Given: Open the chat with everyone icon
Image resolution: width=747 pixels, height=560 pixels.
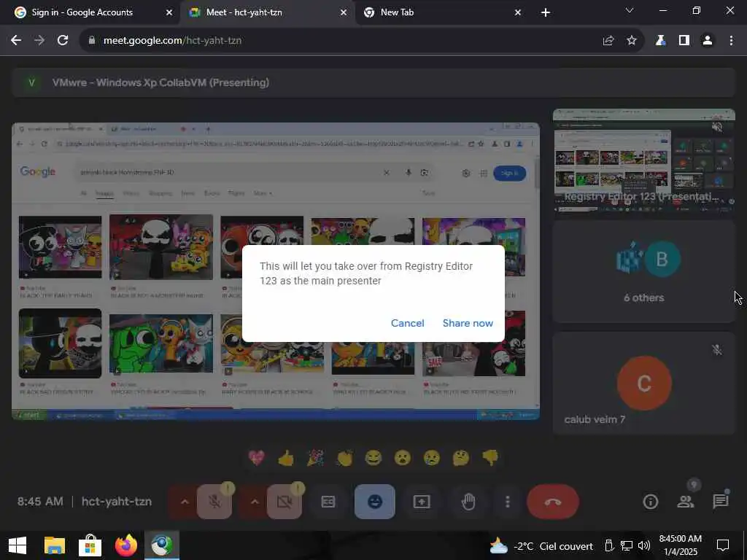Looking at the screenshot, I should point(720,502).
